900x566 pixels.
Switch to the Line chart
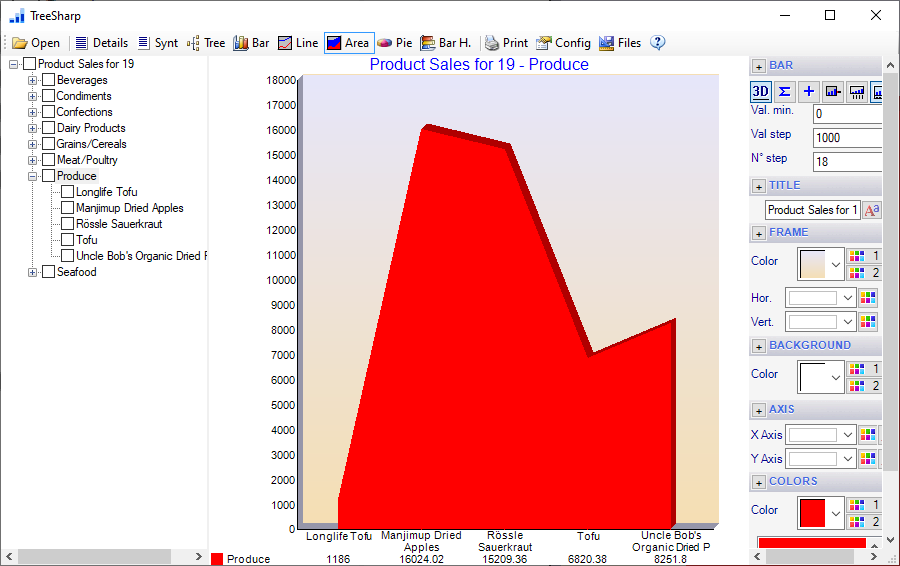pos(298,43)
